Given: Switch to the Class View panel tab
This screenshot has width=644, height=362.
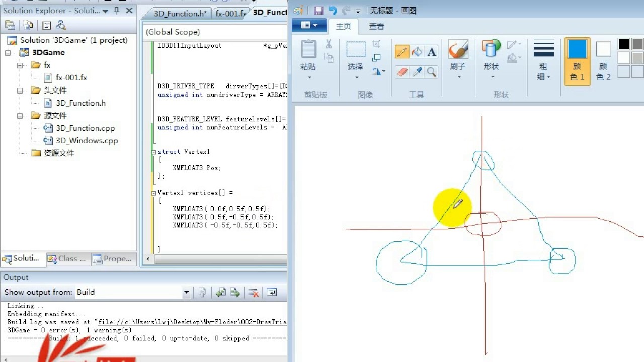Looking at the screenshot, I should click(x=68, y=258).
